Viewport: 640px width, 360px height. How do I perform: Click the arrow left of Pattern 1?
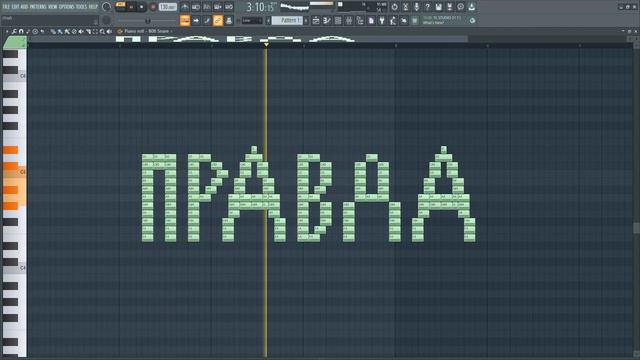tap(268, 20)
